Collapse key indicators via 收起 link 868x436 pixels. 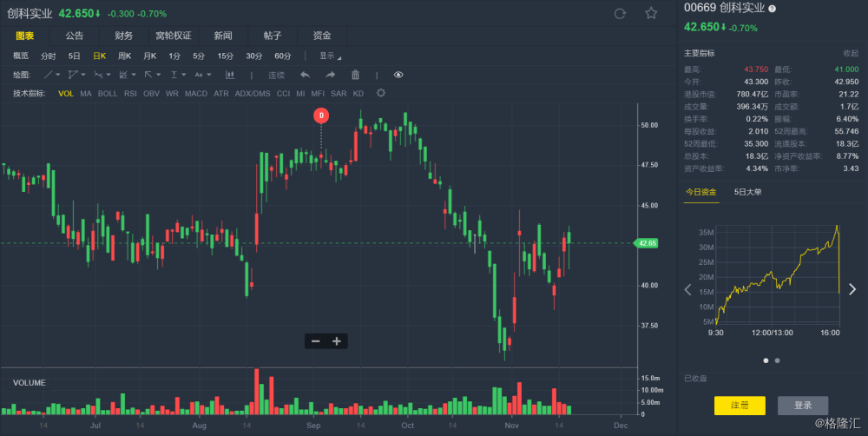click(851, 53)
